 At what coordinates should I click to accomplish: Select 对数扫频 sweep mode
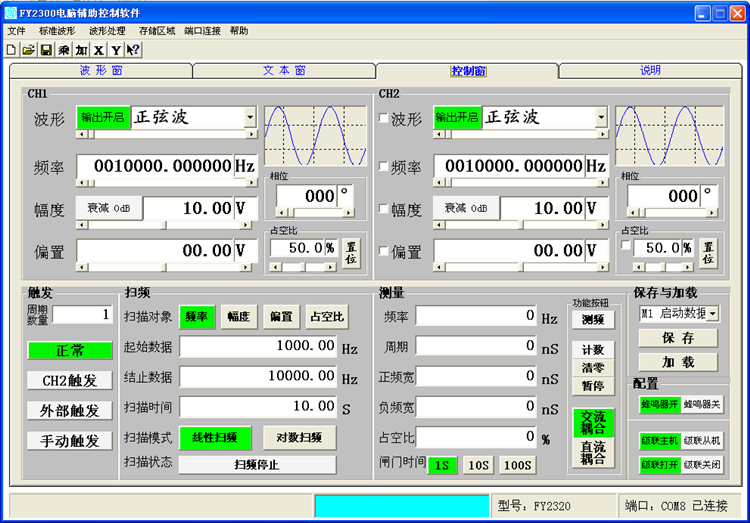point(299,437)
